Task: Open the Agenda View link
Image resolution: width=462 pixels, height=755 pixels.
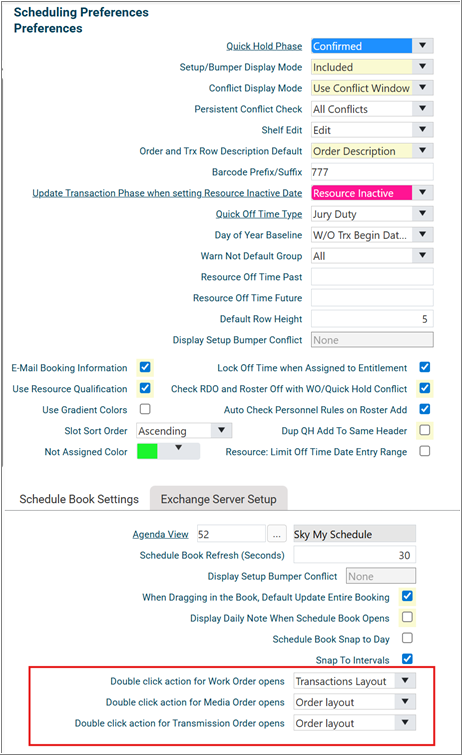Action: 160,534
